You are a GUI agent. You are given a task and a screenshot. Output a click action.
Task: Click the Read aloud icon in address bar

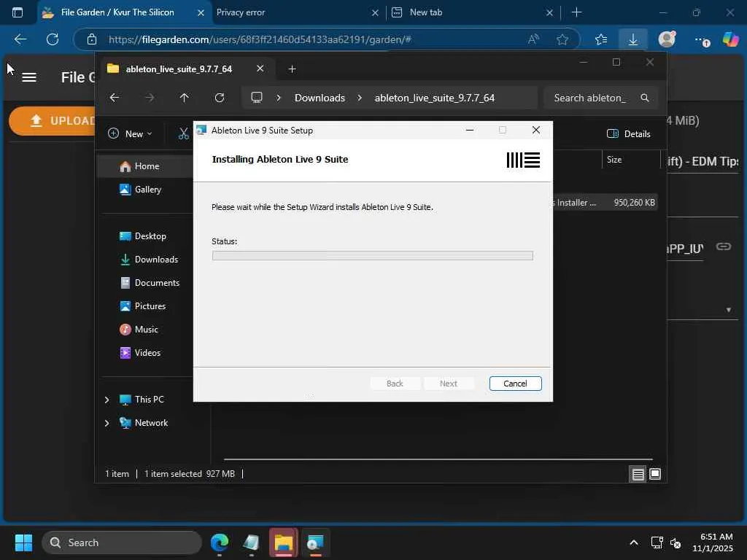[x=533, y=39]
